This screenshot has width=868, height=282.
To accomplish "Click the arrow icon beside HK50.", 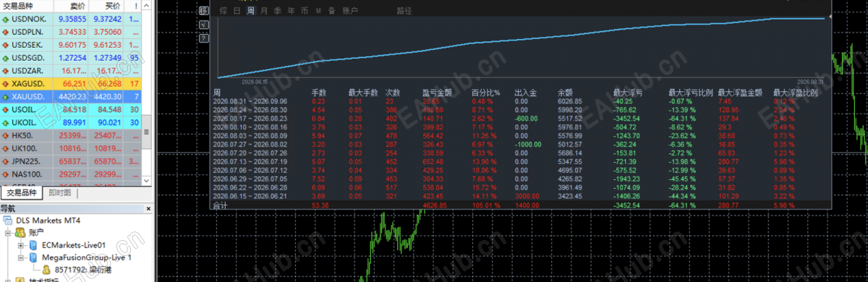I will (x=6, y=135).
